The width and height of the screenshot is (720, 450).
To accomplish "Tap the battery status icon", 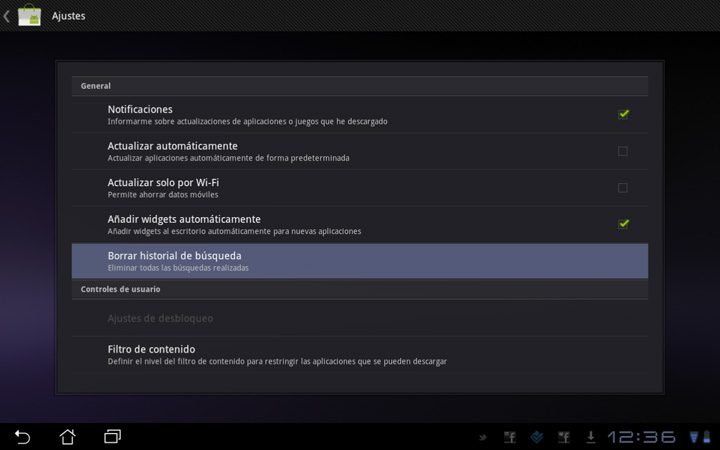I will [707, 437].
